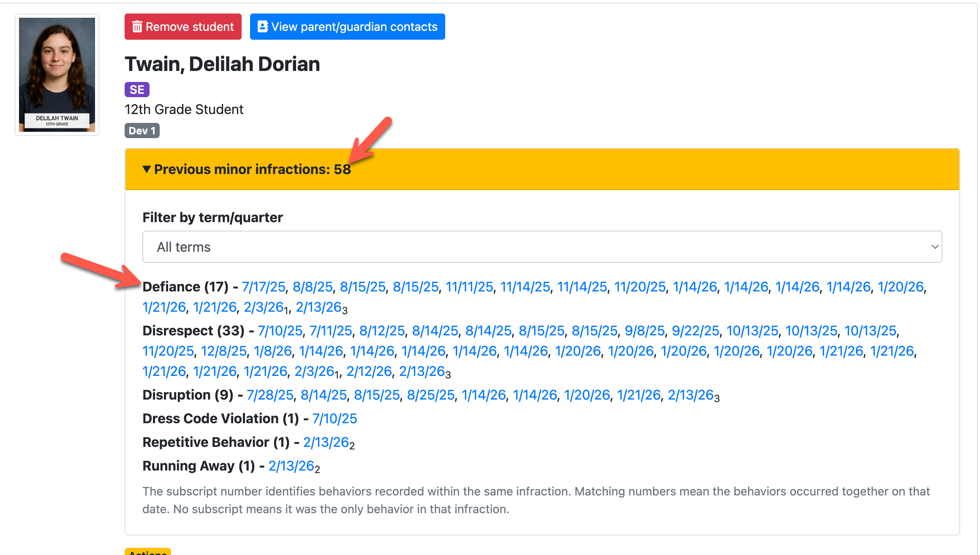Open Defiance infraction dated 2/13/26
Image resolution: width=980 pixels, height=555 pixels.
click(x=318, y=307)
